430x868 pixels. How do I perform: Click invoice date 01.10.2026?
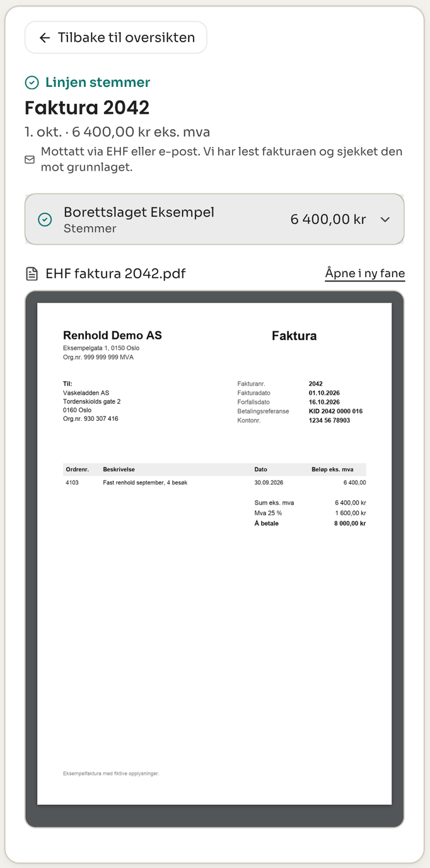(x=324, y=393)
